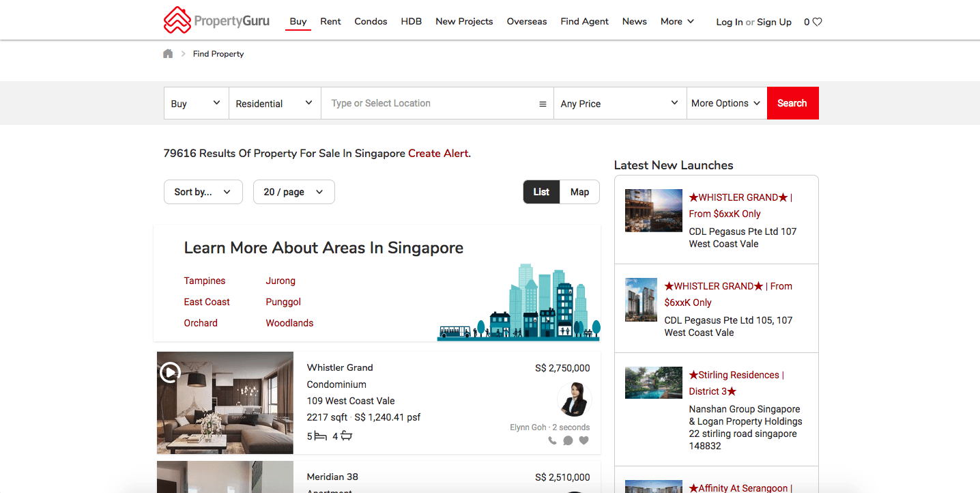Open the 20 / page dropdown

tap(293, 192)
